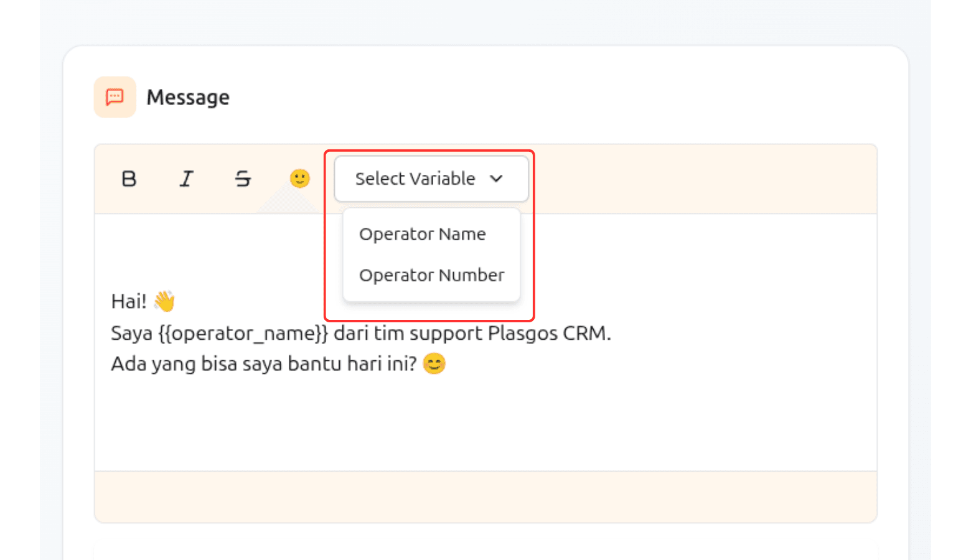Click the word support in the message
The height and width of the screenshot is (560, 971).
point(446,334)
